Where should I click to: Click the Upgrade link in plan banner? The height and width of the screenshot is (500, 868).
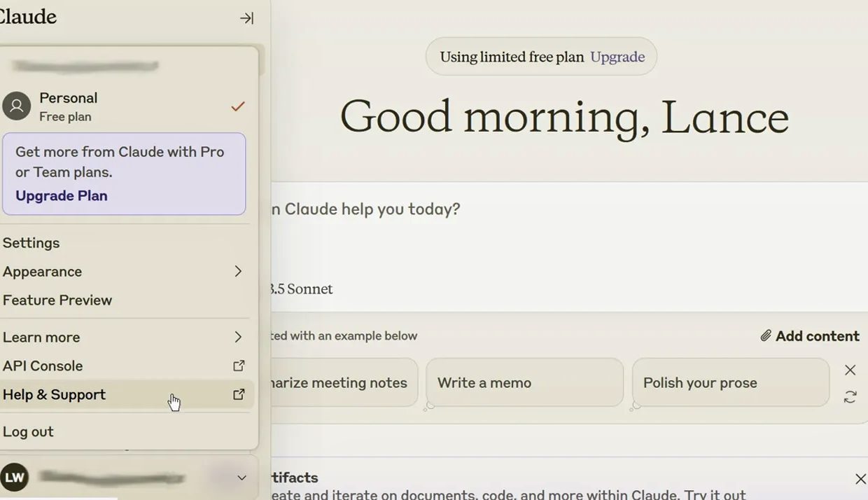tap(617, 57)
